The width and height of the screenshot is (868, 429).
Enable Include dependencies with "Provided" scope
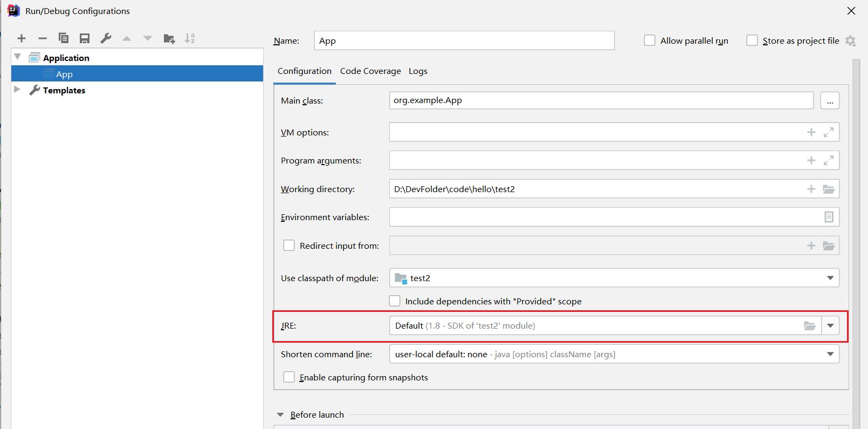(395, 301)
